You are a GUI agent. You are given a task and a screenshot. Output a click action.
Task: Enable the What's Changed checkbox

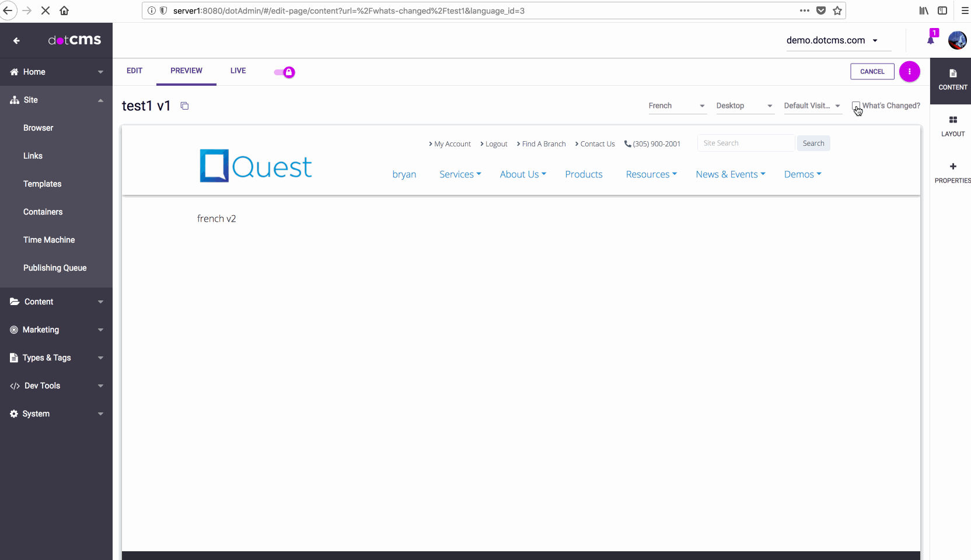pos(857,105)
